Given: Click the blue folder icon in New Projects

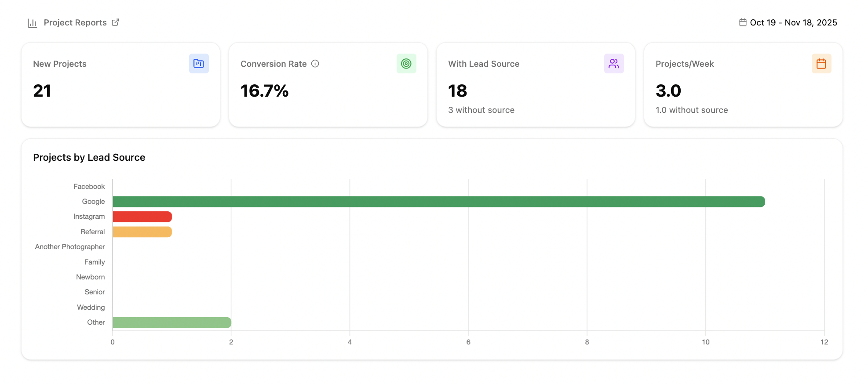Looking at the screenshot, I should (199, 64).
